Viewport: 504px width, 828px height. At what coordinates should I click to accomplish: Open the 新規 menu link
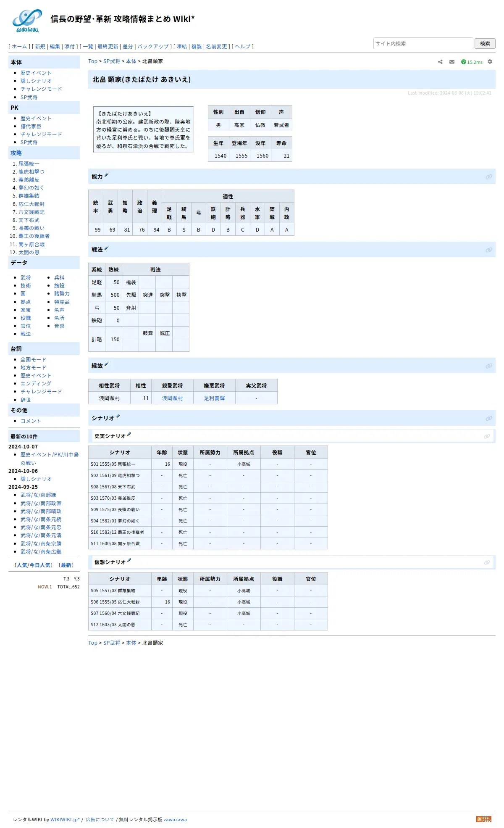[x=40, y=47]
